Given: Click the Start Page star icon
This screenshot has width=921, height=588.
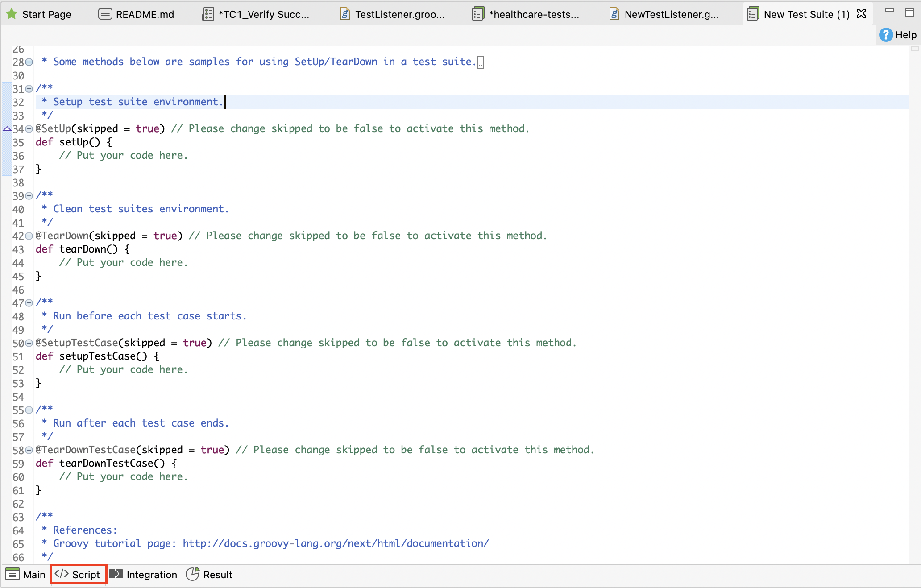Looking at the screenshot, I should click(11, 14).
